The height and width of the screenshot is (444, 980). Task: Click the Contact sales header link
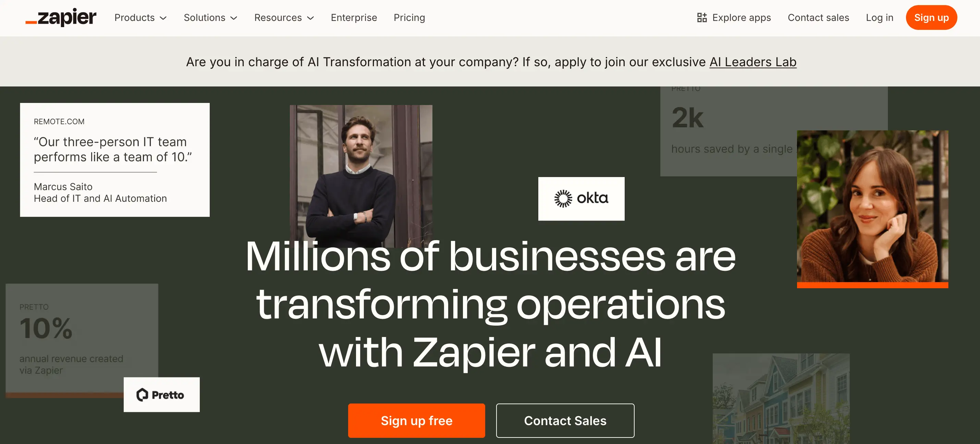819,17
